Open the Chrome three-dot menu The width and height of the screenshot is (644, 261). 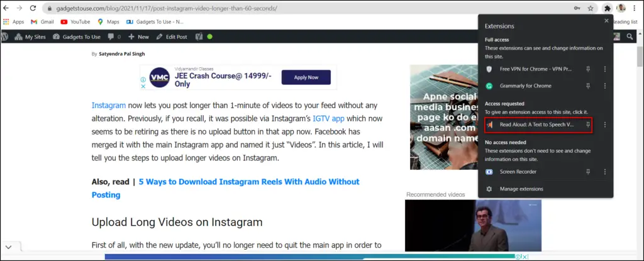(635, 8)
